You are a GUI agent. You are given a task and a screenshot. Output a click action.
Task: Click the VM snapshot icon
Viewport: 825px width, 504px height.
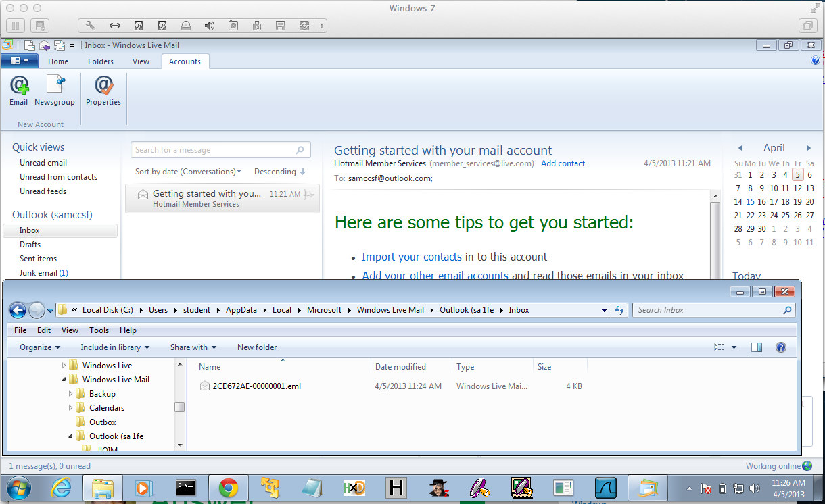pyautogui.click(x=40, y=26)
